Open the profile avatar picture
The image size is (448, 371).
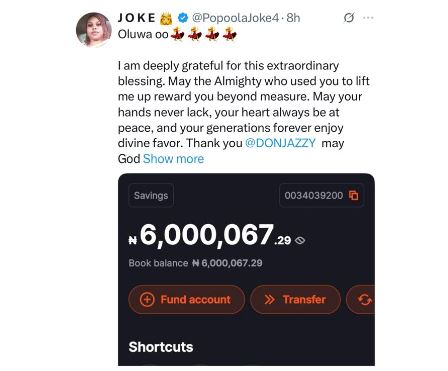(94, 29)
